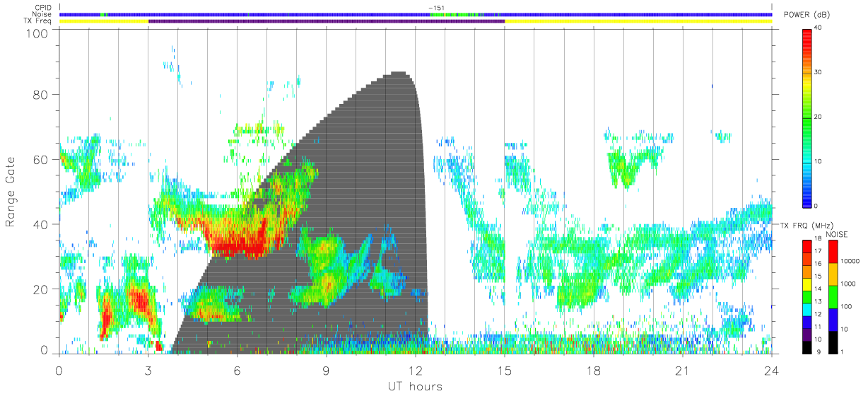Screen dimensions: 868x401
Task: Click the 'CPID' label
Action: (x=42, y=7)
